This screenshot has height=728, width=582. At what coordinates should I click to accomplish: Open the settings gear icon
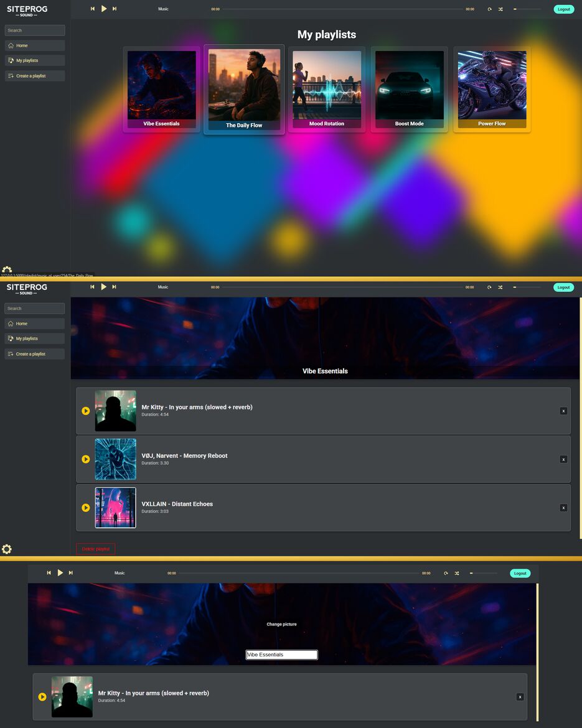[x=7, y=549]
